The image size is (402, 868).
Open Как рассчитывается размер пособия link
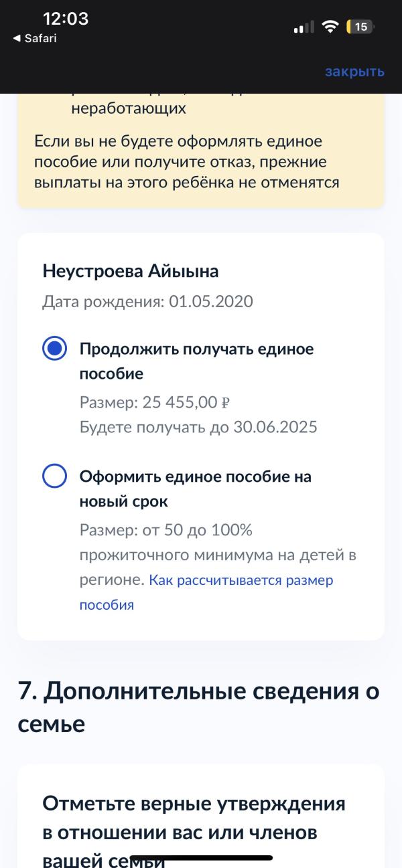point(206,592)
